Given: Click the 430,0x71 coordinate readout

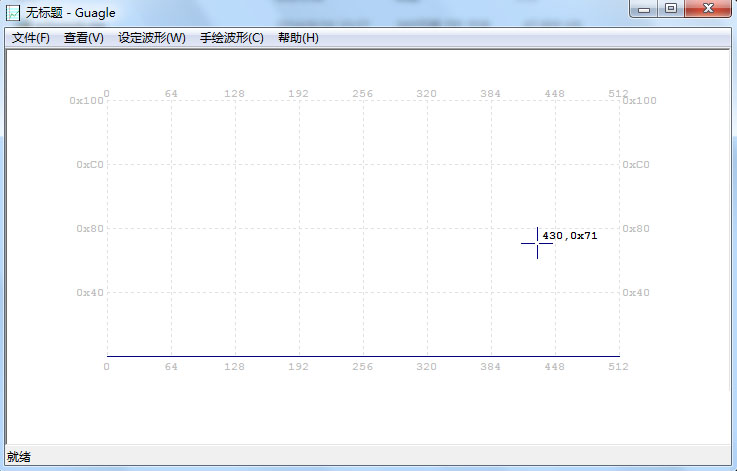Looking at the screenshot, I should click(x=569, y=236).
